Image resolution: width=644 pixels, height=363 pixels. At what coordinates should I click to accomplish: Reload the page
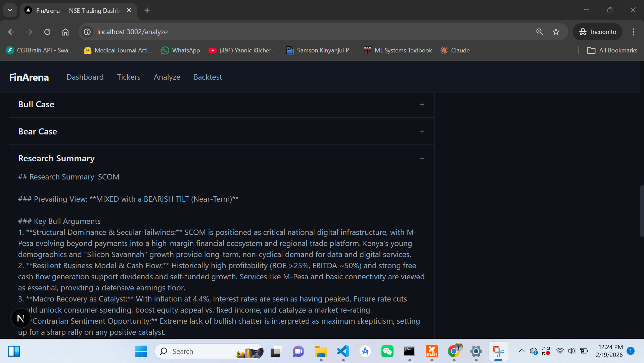(x=47, y=32)
